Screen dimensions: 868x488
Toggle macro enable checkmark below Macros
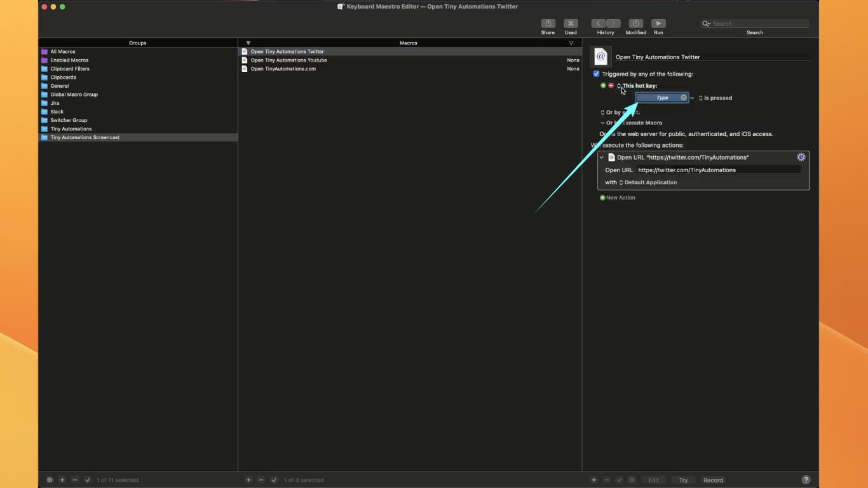(274, 480)
